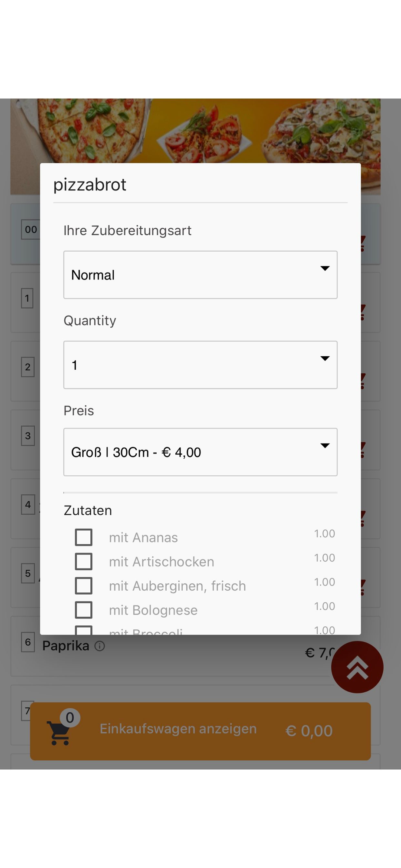Image resolution: width=401 pixels, height=868 pixels.
Task: Click the pizza banner image
Action: point(195,130)
